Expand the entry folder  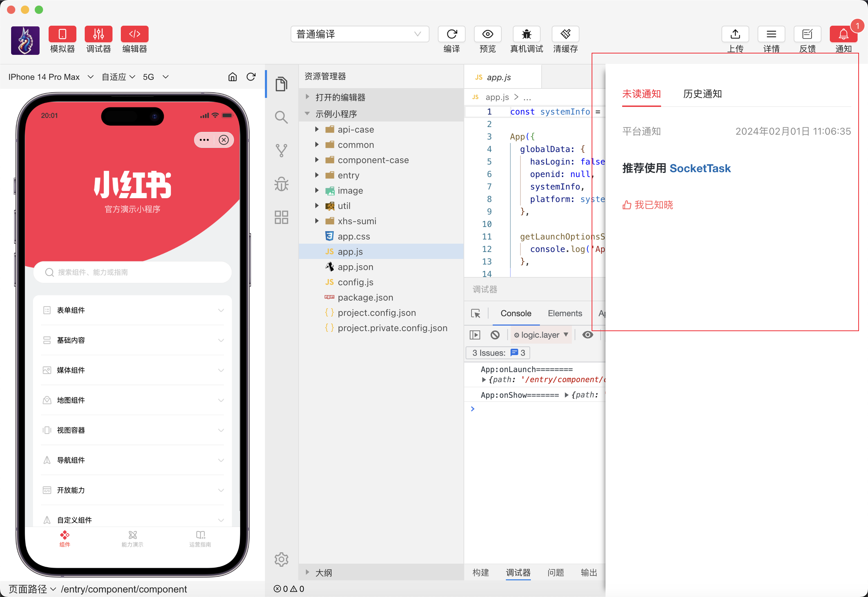381,175
